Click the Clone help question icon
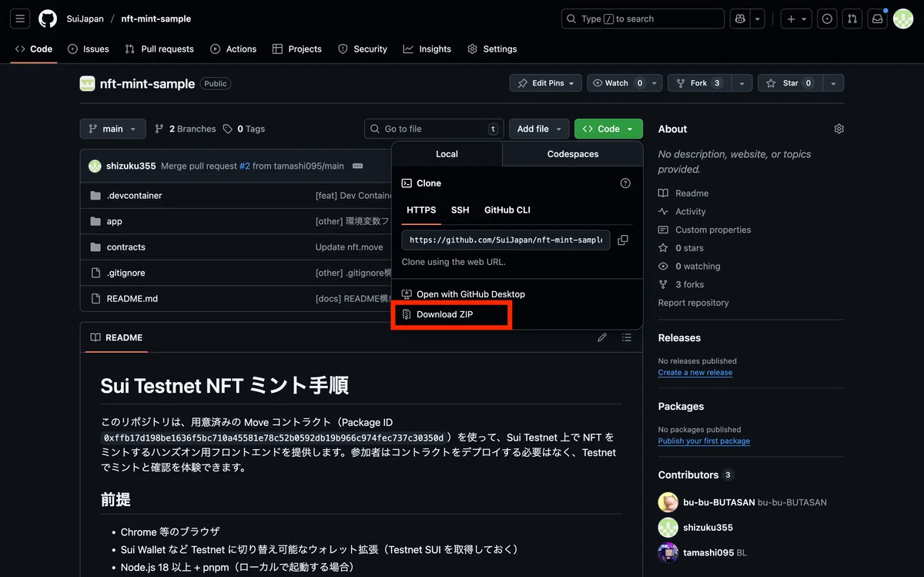The height and width of the screenshot is (577, 924). (x=625, y=183)
